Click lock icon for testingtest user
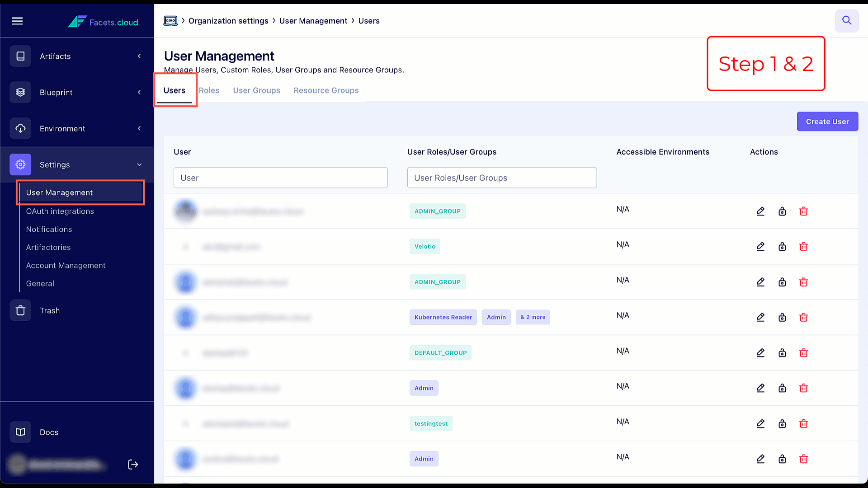 [782, 424]
